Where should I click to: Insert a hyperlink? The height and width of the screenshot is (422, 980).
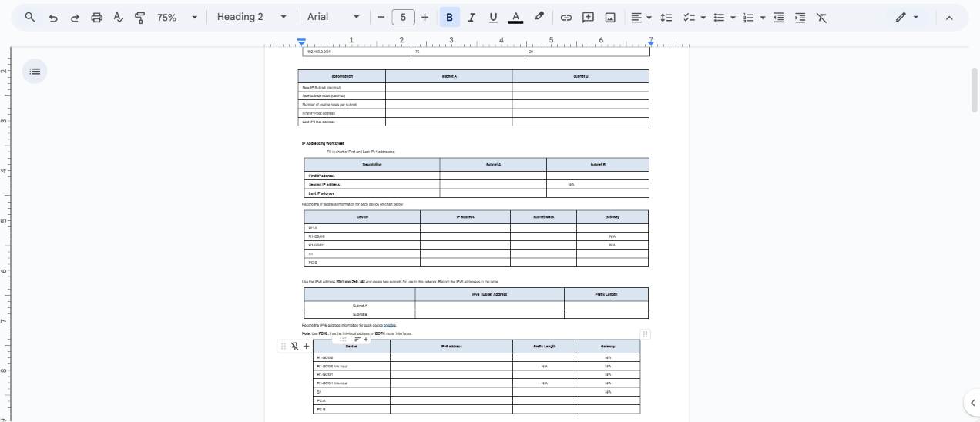click(566, 17)
